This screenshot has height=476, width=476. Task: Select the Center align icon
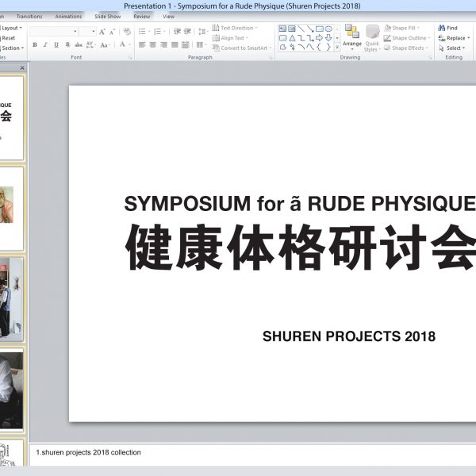(x=152, y=45)
